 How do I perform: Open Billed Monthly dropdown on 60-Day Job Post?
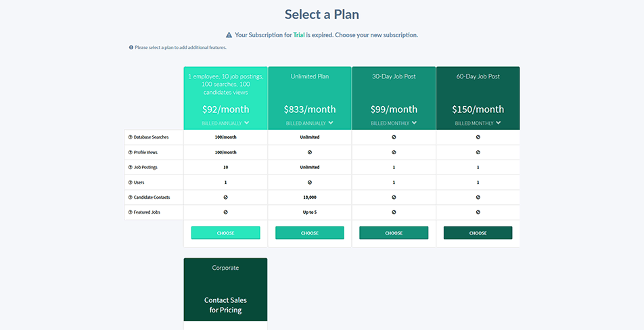[x=478, y=123]
